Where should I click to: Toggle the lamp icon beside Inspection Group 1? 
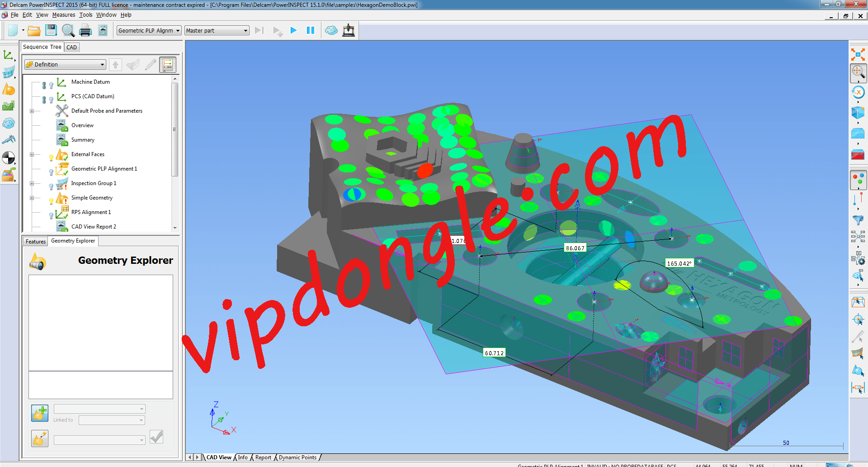51,186
